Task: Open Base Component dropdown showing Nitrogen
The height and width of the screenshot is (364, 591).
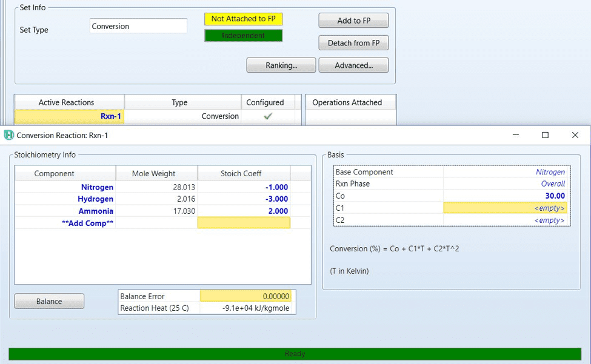Action: (x=505, y=171)
